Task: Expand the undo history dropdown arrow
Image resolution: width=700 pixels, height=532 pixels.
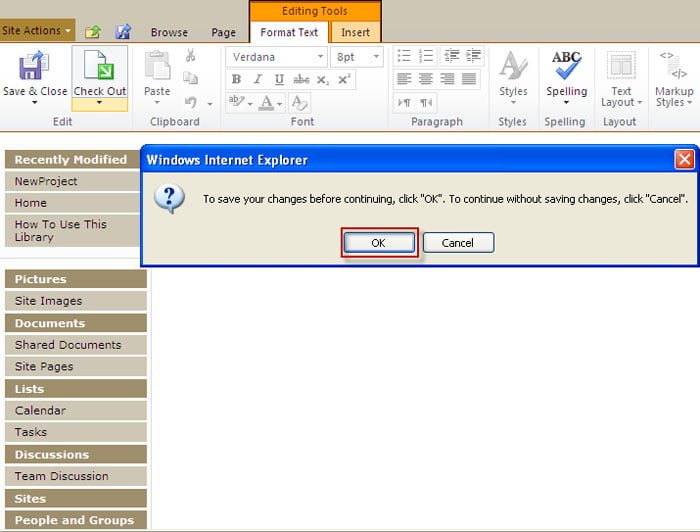Action: pos(210,104)
